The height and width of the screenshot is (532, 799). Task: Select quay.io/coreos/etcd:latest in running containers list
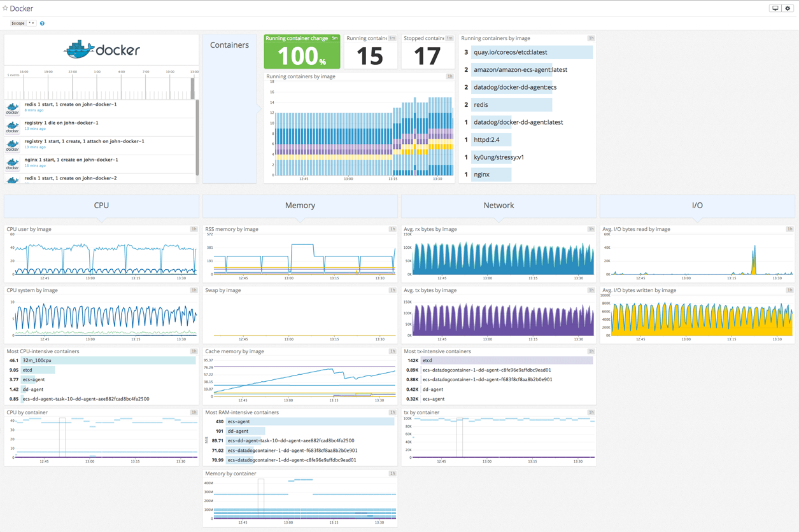(530, 52)
